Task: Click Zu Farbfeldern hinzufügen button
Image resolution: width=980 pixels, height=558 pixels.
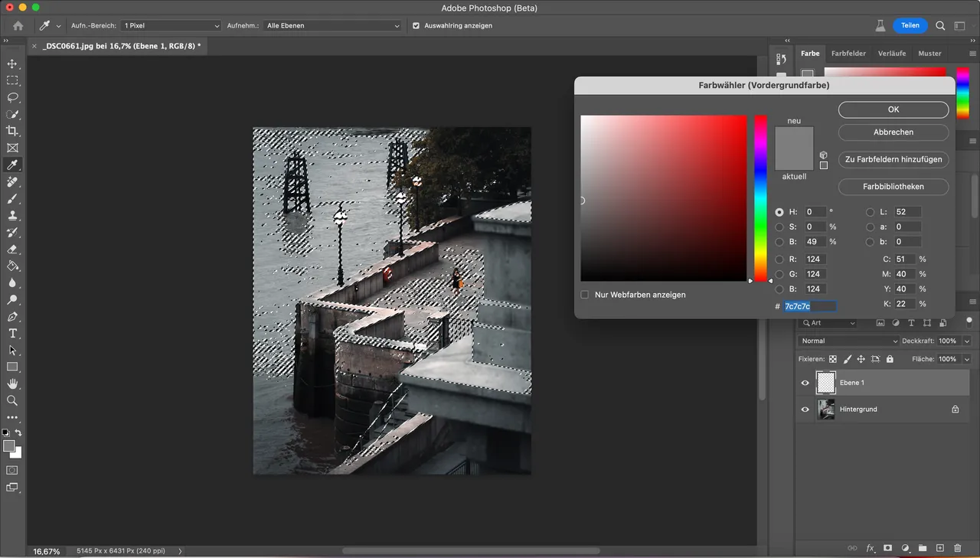Action: click(x=893, y=159)
